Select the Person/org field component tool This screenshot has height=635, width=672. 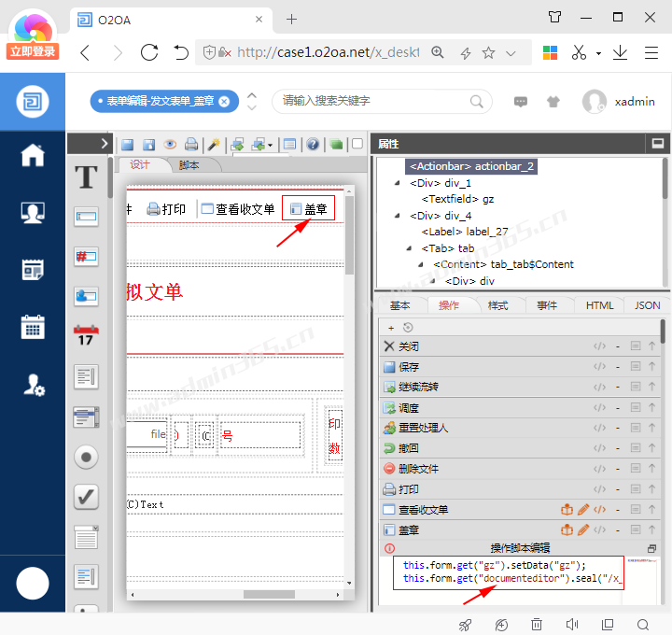[x=86, y=296]
